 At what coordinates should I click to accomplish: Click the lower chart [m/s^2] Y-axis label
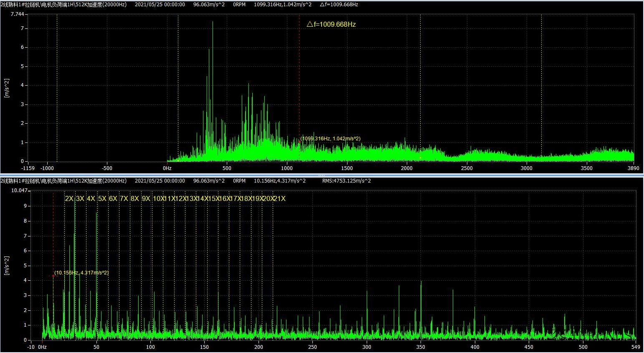(7, 265)
